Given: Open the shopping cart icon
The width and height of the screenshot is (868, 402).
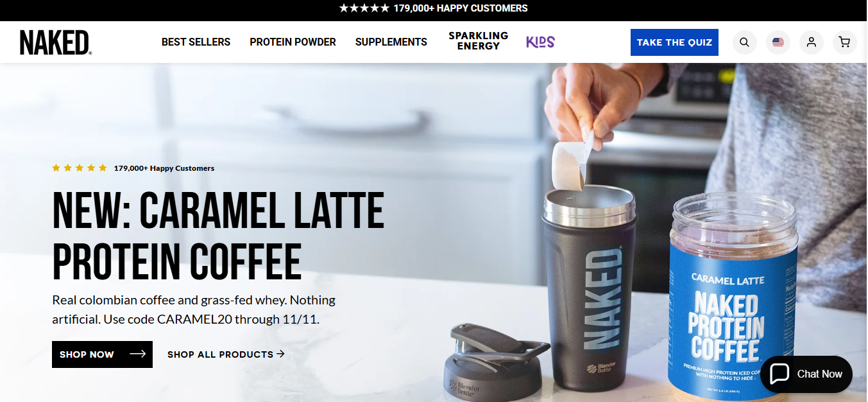Looking at the screenshot, I should [x=845, y=42].
